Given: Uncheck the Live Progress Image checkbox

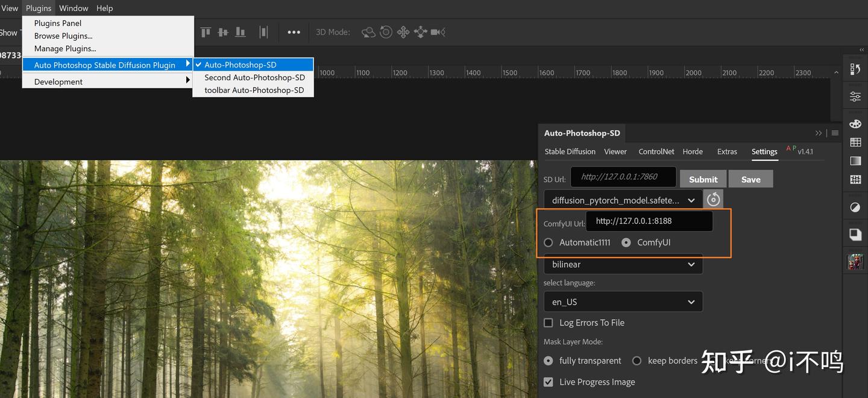Looking at the screenshot, I should (549, 382).
